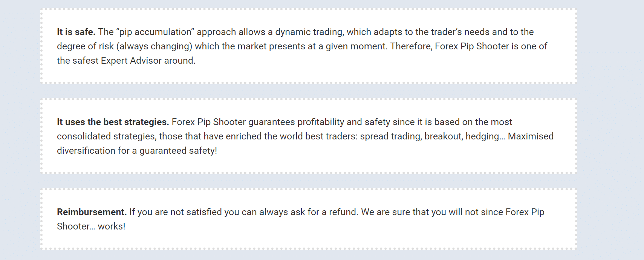Viewport: 644px width, 260px height.
Task: Click the word "Maximised" in the second box
Action: pos(531,136)
